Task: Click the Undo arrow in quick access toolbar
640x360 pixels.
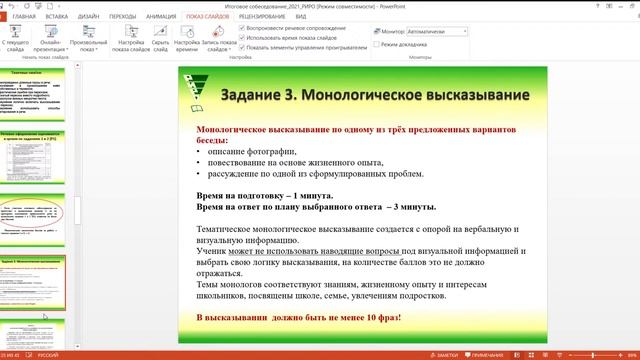Action: [x=11, y=6]
